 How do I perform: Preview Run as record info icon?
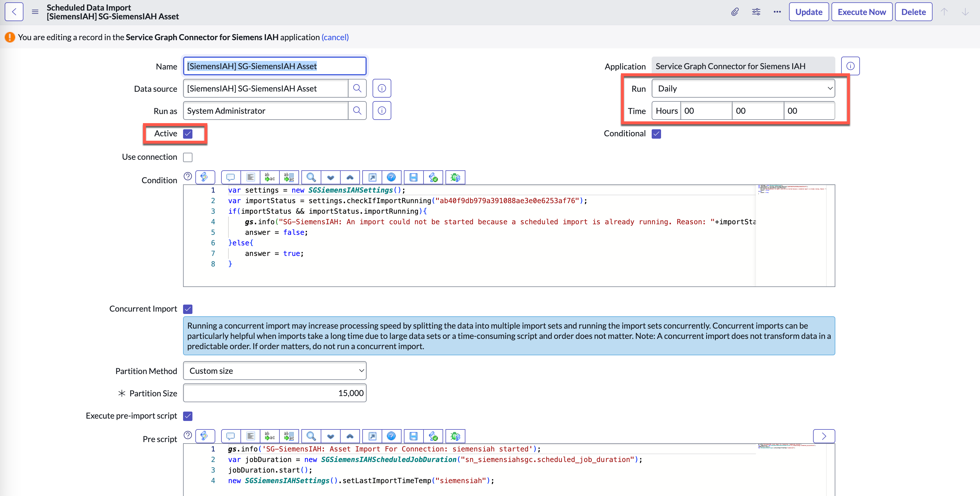tap(382, 111)
